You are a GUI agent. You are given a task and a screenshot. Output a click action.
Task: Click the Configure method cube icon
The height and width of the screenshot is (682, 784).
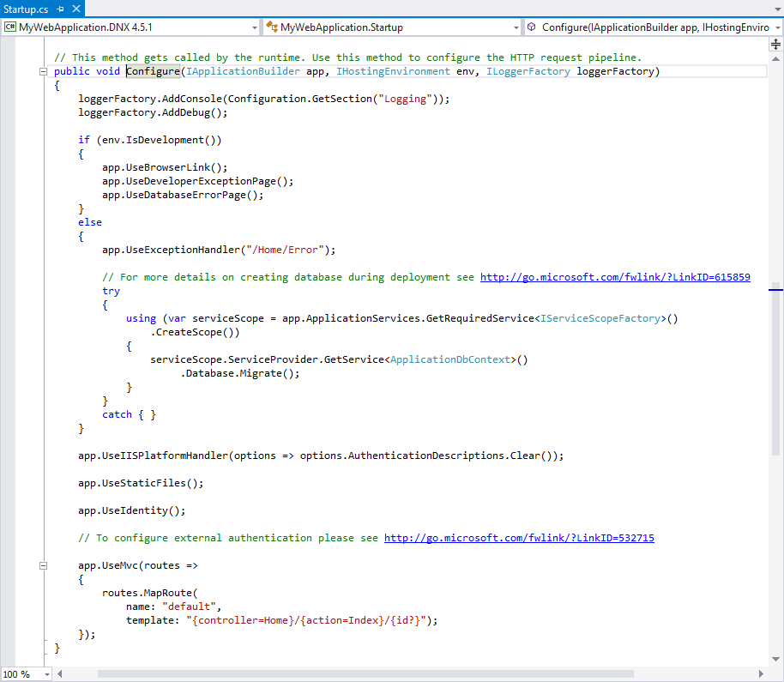point(532,27)
